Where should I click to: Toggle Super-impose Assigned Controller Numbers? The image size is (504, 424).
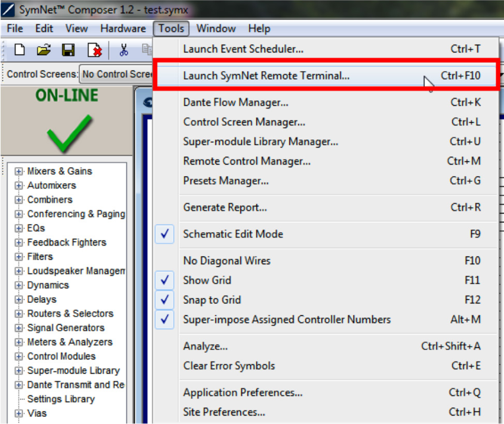point(164,320)
